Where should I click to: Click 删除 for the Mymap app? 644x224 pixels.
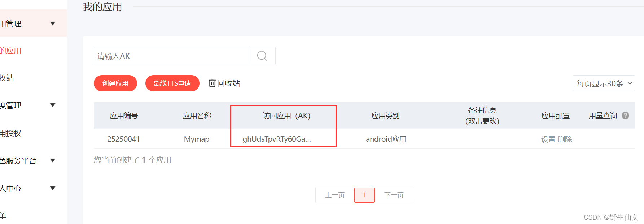point(565,139)
